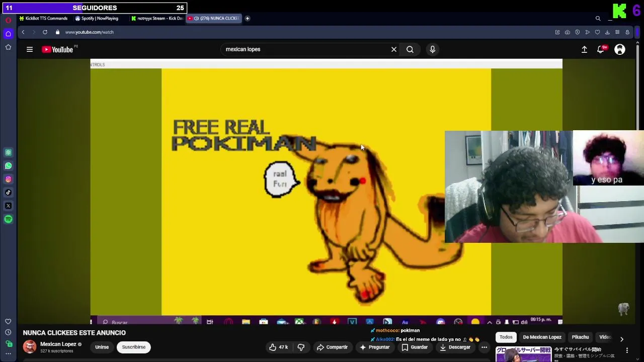The image size is (644, 362).
Task: Select the NUNCA CLICKEES YouTube tab
Action: [x=214, y=18]
